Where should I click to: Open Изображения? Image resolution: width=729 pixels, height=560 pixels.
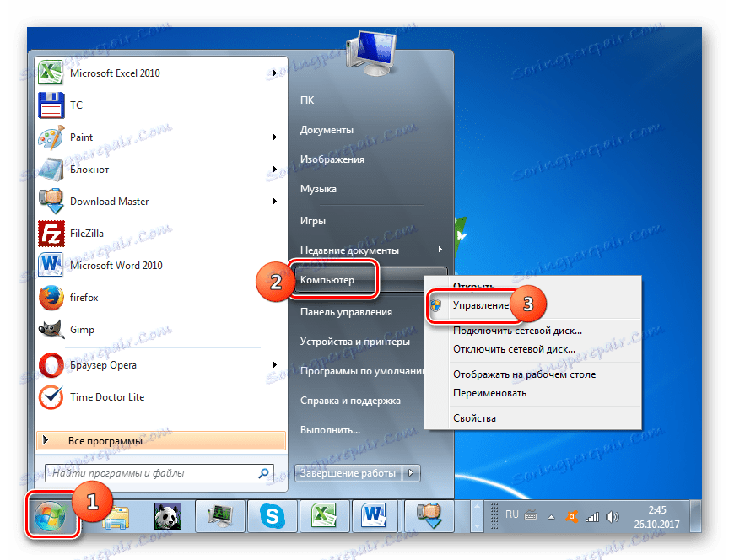coord(332,159)
